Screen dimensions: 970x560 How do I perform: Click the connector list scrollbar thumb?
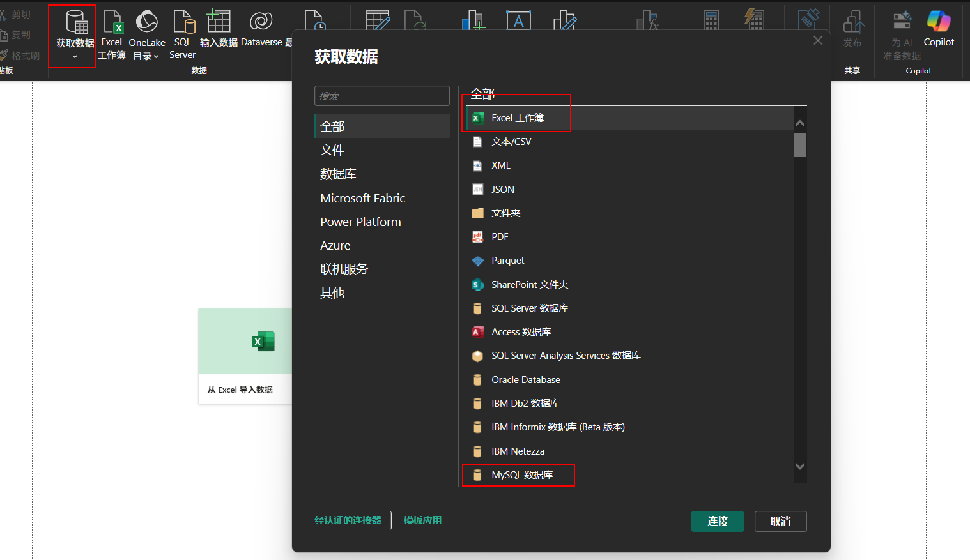(x=800, y=145)
